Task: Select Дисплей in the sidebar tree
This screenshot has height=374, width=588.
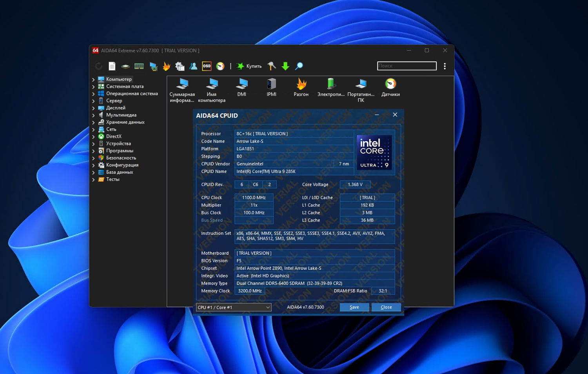Action: pyautogui.click(x=116, y=108)
